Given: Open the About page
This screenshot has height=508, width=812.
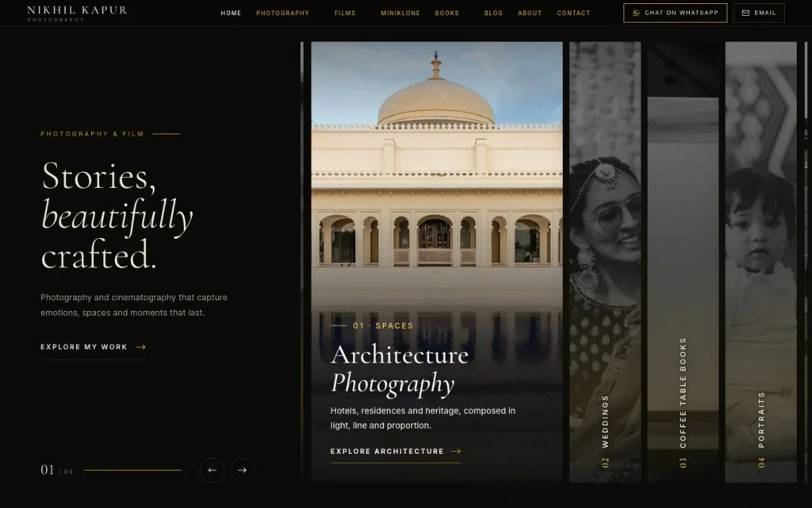Looking at the screenshot, I should 530,13.
